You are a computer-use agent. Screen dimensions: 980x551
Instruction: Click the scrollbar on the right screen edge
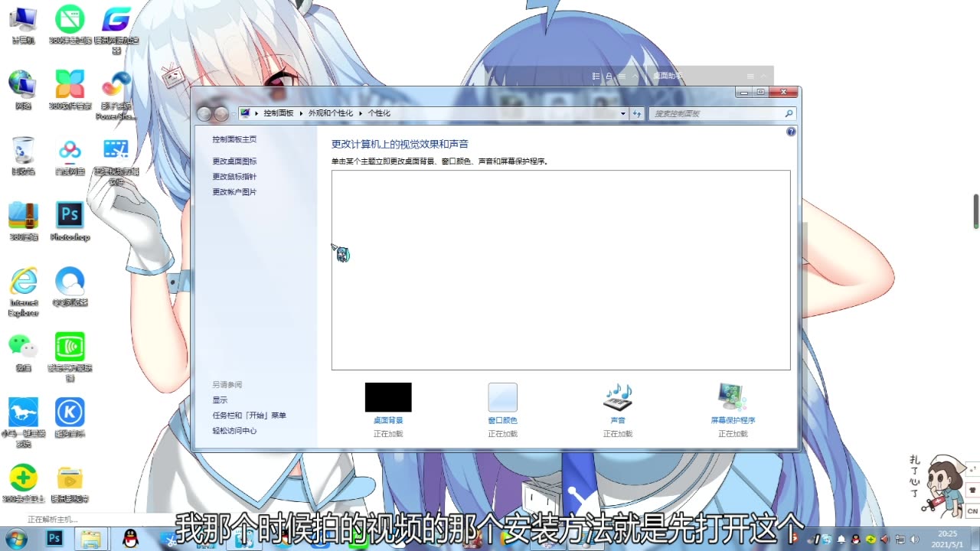tap(976, 211)
